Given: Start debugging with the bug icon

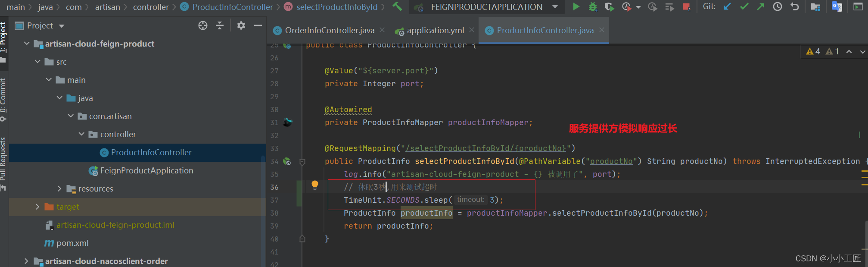Looking at the screenshot, I should pos(593,7).
